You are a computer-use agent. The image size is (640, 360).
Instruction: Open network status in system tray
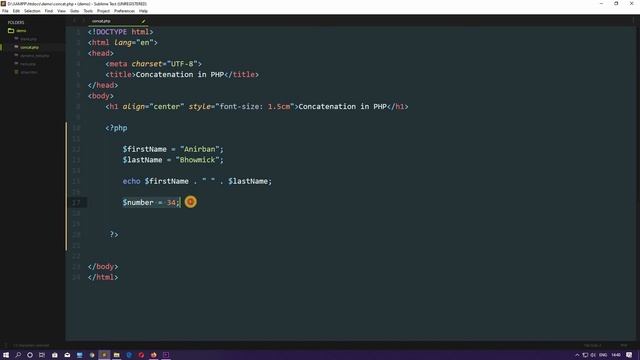(x=585, y=355)
